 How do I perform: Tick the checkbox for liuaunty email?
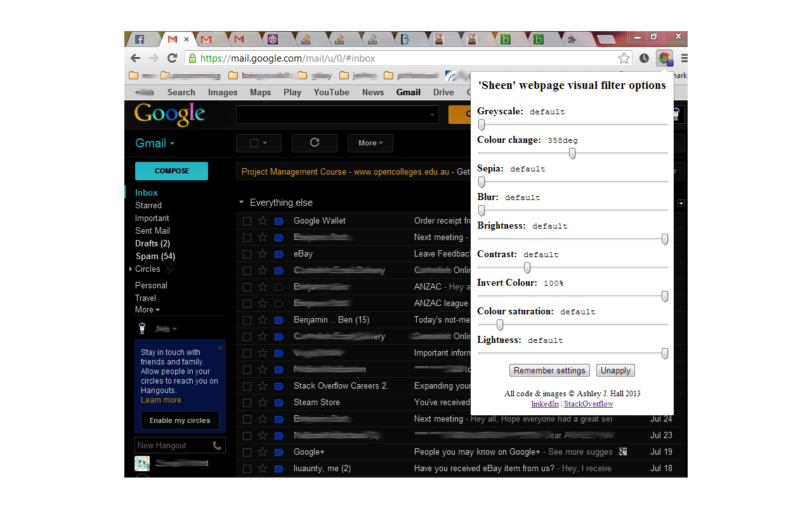pos(247,469)
